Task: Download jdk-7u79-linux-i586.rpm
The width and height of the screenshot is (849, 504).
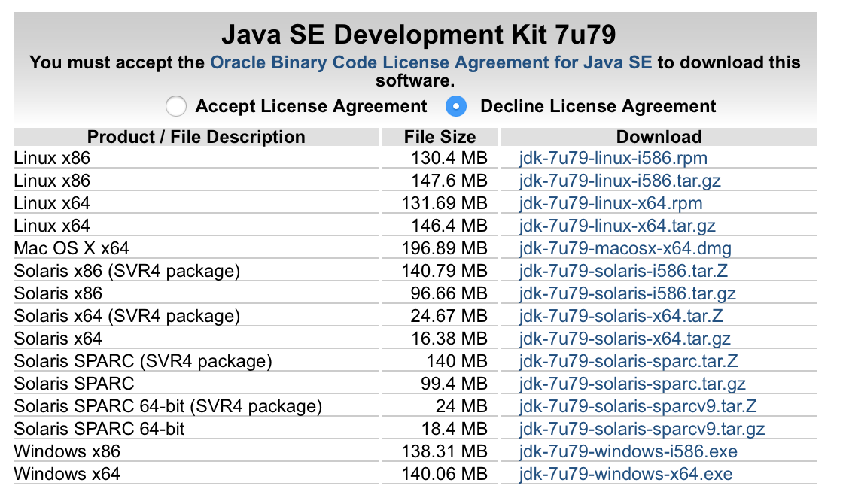Action: 613,159
